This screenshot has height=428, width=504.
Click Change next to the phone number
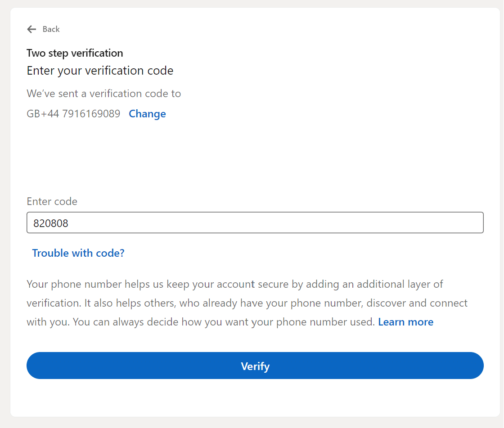pos(147,114)
